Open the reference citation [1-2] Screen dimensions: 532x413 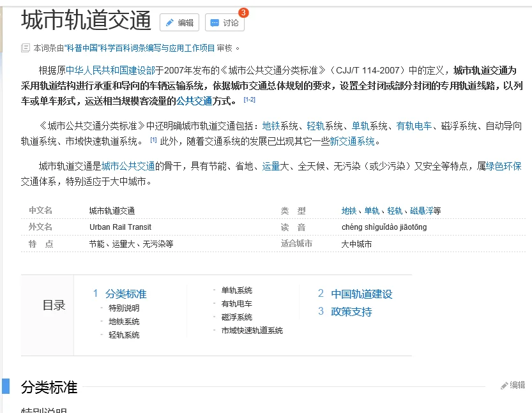click(x=250, y=100)
